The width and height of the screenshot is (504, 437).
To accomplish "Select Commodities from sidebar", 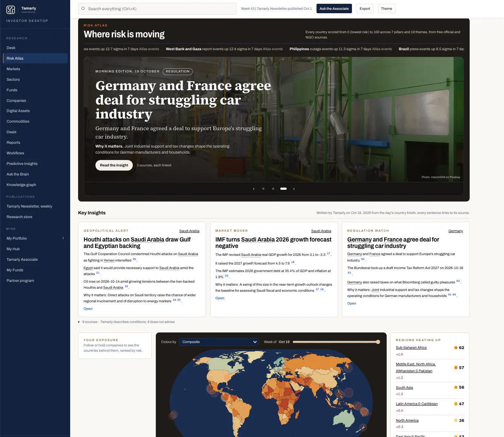I will click(35, 122).
